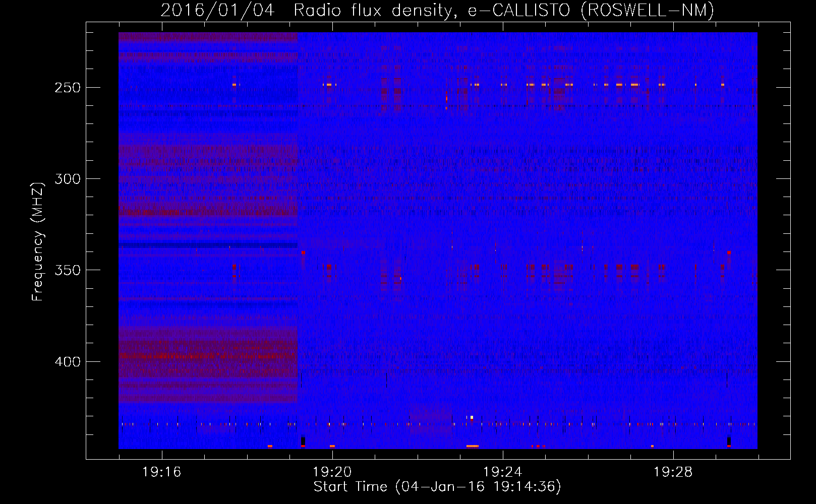
Task: Click the 300 frequency tick label
Action: (x=68, y=179)
